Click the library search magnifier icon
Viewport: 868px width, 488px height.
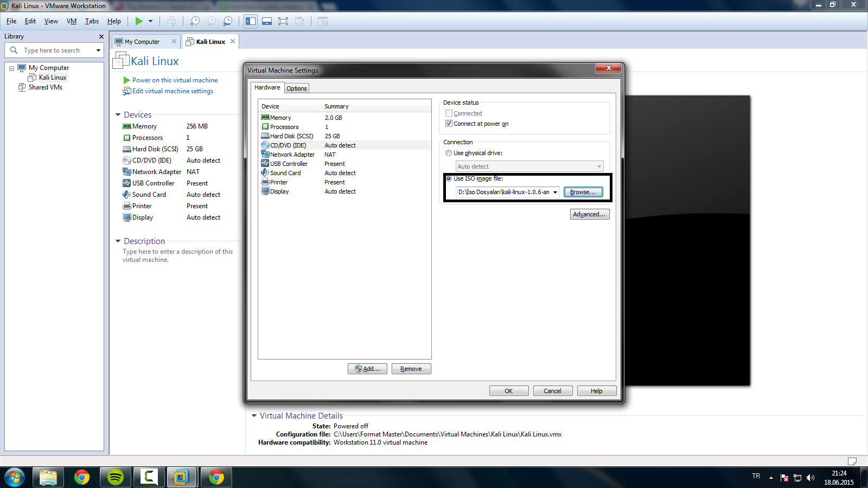[14, 50]
